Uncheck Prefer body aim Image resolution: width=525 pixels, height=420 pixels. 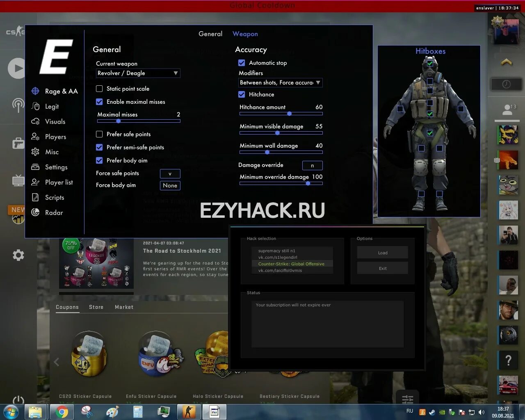click(x=99, y=160)
